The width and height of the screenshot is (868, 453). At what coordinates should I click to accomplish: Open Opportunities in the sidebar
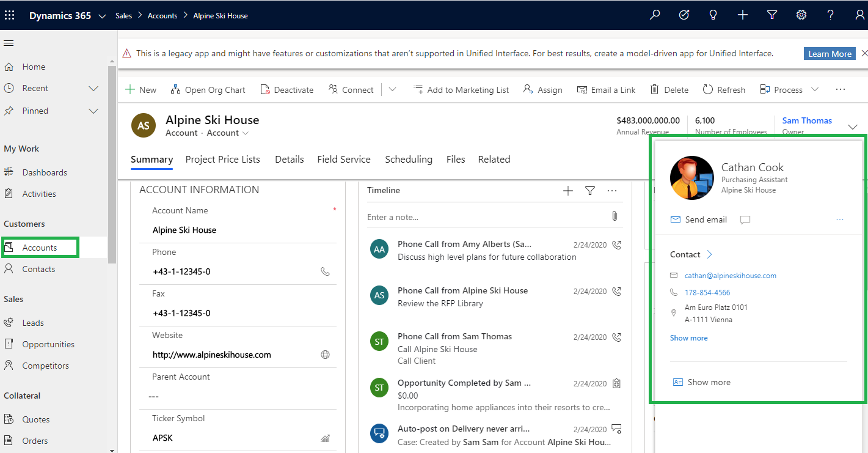coord(48,344)
